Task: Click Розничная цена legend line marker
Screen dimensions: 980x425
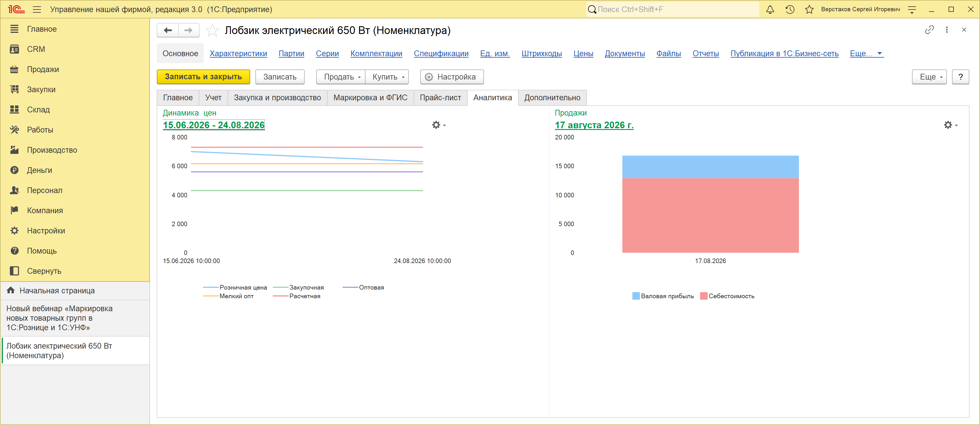Action: pos(211,287)
